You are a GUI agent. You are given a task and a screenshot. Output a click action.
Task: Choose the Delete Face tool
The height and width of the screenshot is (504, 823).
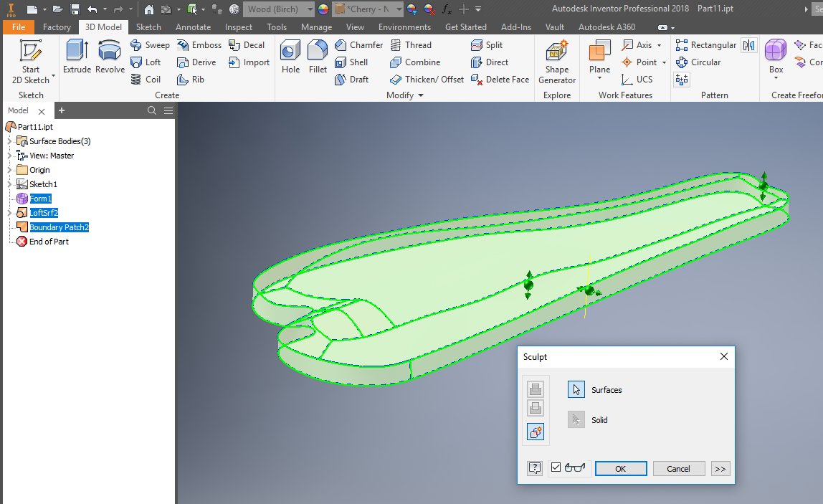(500, 80)
